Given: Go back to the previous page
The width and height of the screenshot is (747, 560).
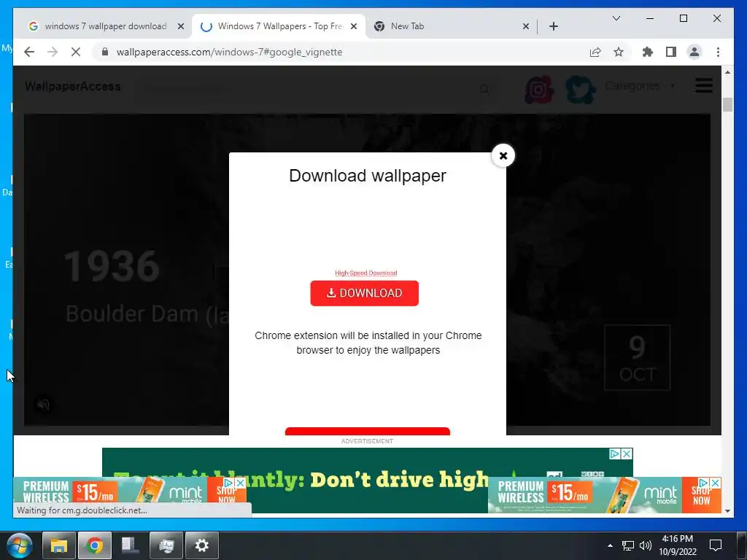Looking at the screenshot, I should tap(29, 52).
